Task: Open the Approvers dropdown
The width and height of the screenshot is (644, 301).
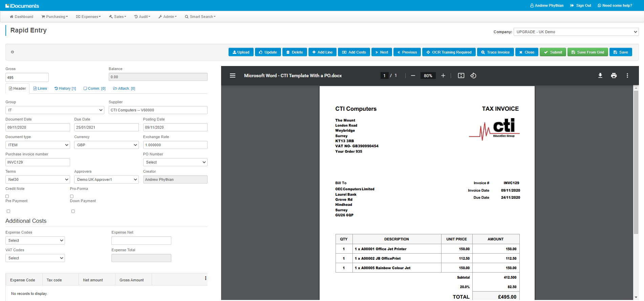Action: click(x=106, y=179)
